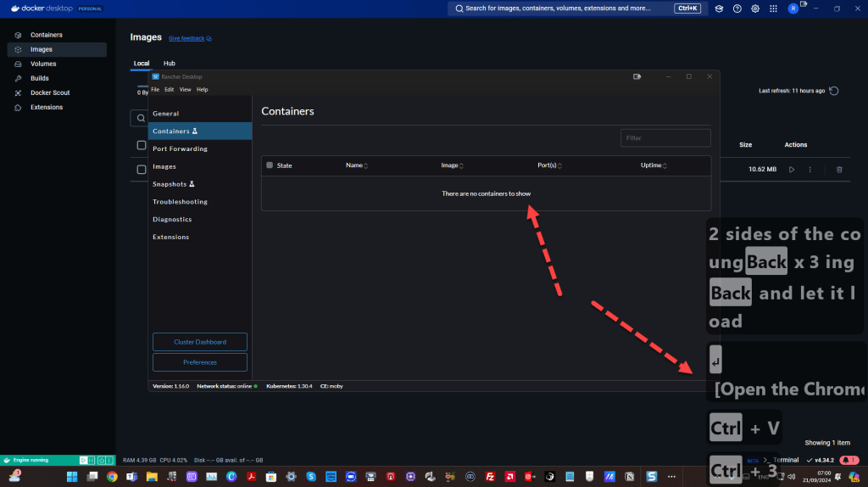This screenshot has width=868, height=487.
Task: Click Docker engine power button
Action: click(x=102, y=461)
